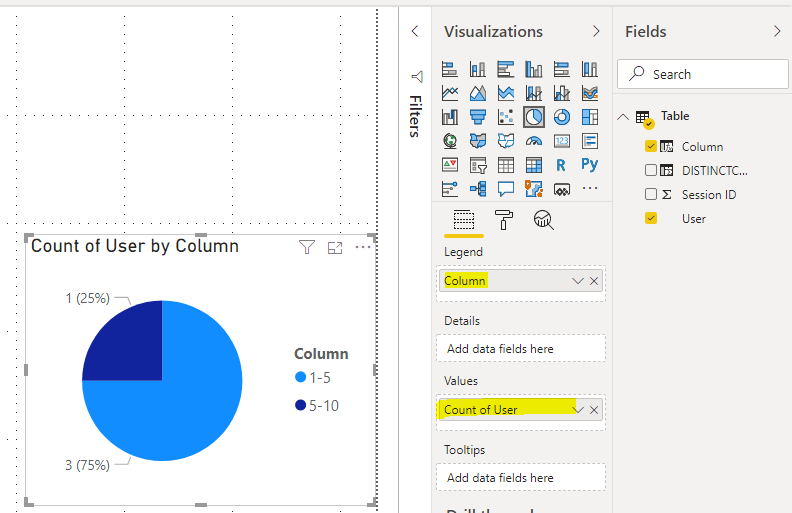Select the Stacked bar chart visual
The image size is (792, 513).
coord(450,69)
